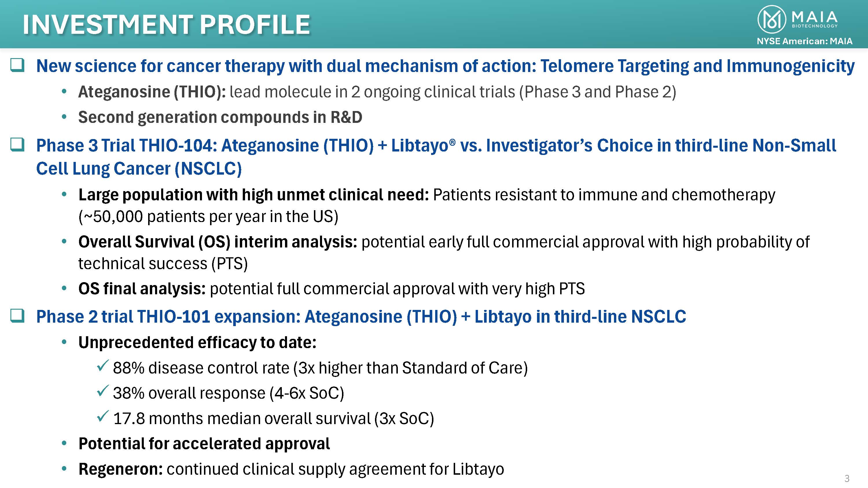Click the Overall Survival (OS) interim analysis text
The height and width of the screenshot is (488, 868).
point(218,242)
